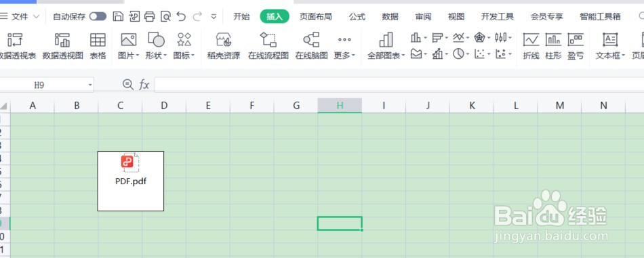Open 稻壳资源 resources

224,46
